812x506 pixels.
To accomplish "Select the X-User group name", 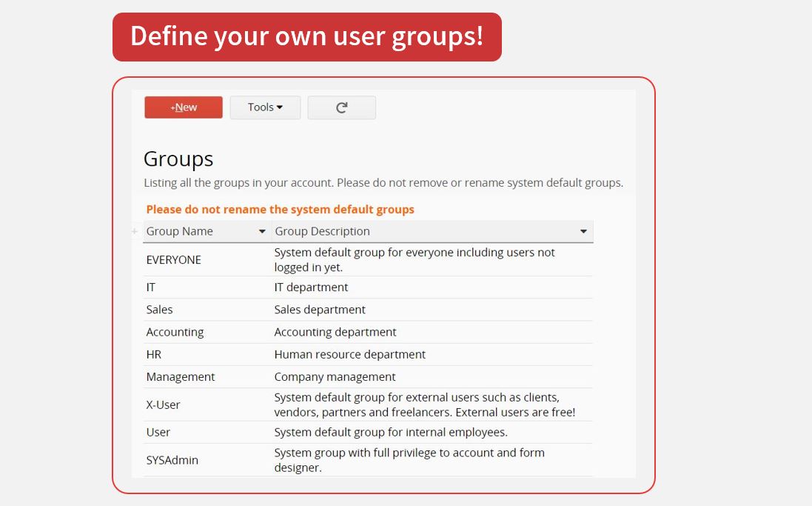I will 163,405.
